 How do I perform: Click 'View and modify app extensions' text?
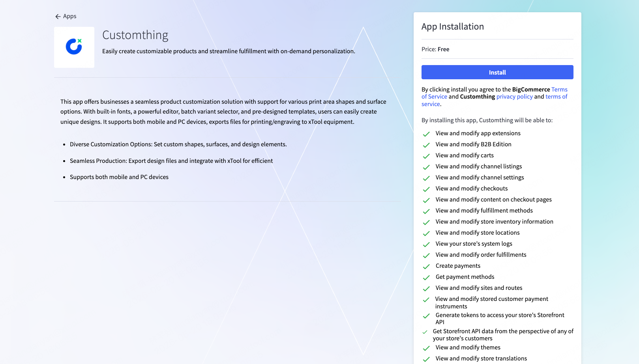pos(478,133)
